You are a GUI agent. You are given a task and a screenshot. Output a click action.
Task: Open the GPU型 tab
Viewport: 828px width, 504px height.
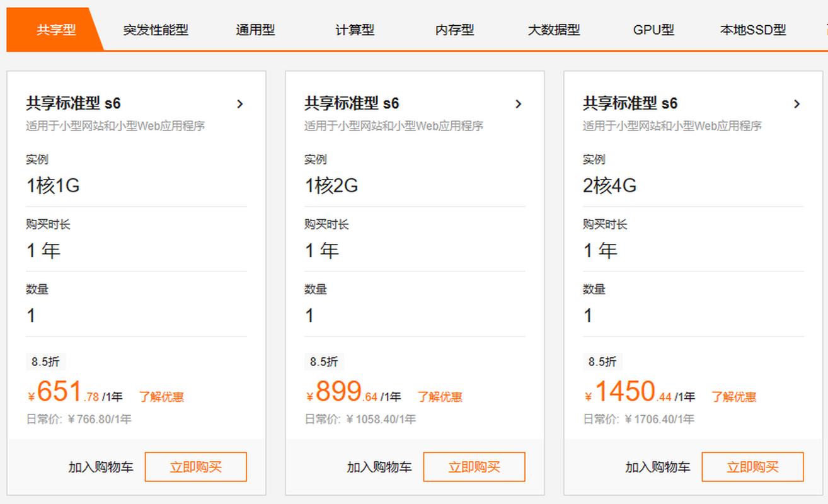coord(653,30)
